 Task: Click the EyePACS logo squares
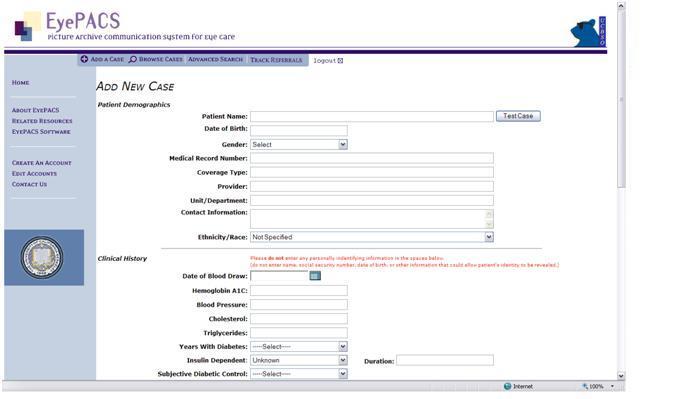click(27, 27)
